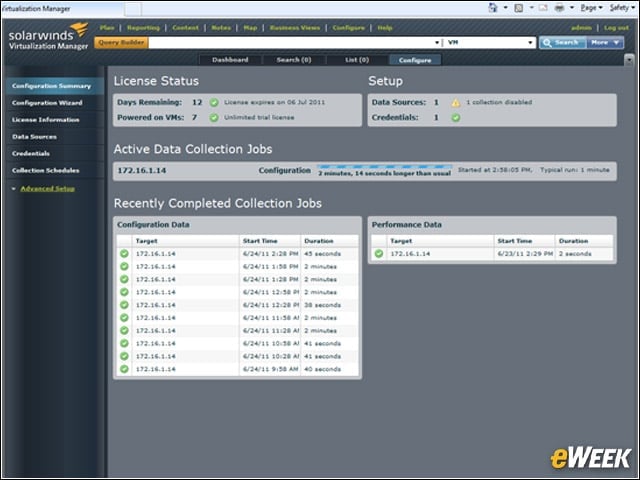The width and height of the screenshot is (640, 480).
Task: Open the More dropdown next to Search
Action: point(605,42)
